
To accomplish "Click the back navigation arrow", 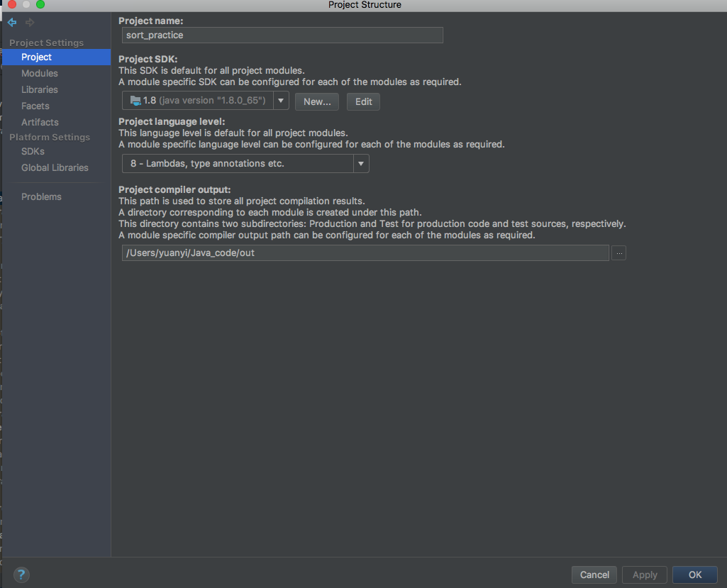I will pos(11,22).
